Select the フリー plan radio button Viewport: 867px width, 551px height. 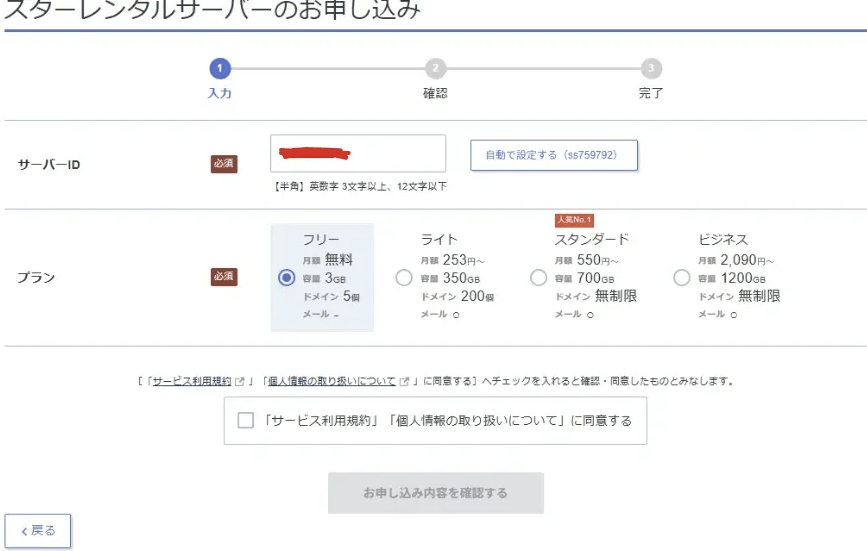pyautogui.click(x=287, y=278)
